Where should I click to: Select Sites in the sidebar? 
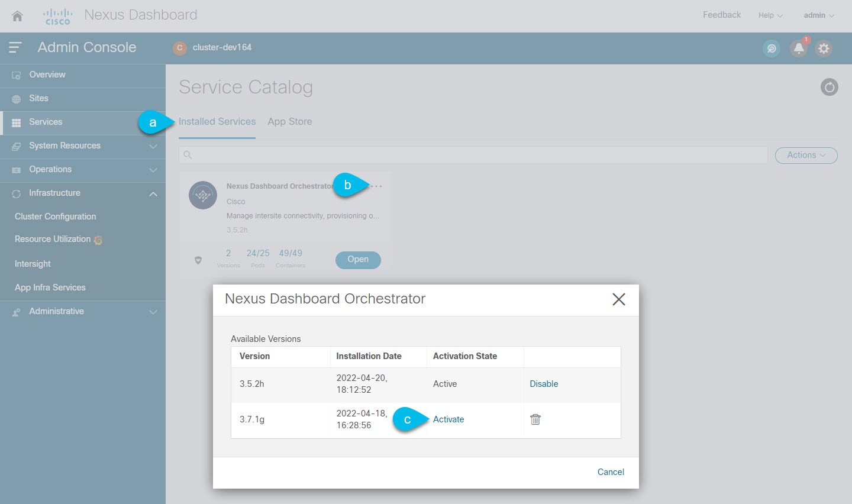point(83,99)
